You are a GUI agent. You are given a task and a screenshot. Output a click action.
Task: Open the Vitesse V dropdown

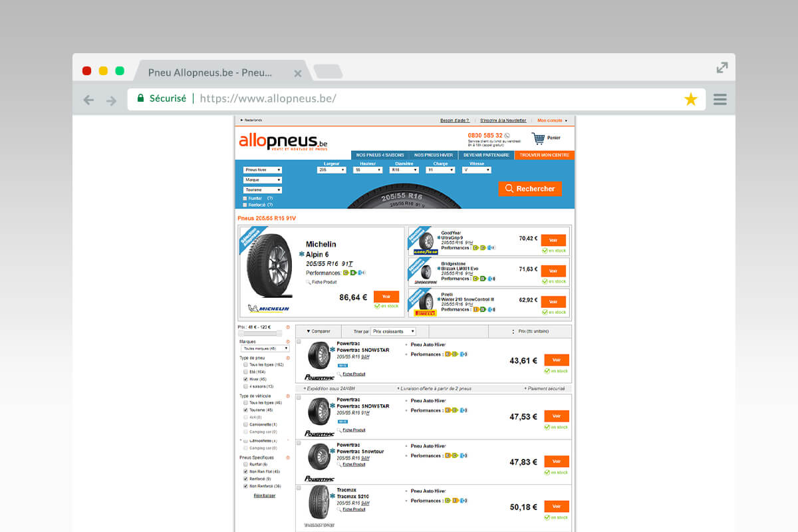pyautogui.click(x=476, y=170)
